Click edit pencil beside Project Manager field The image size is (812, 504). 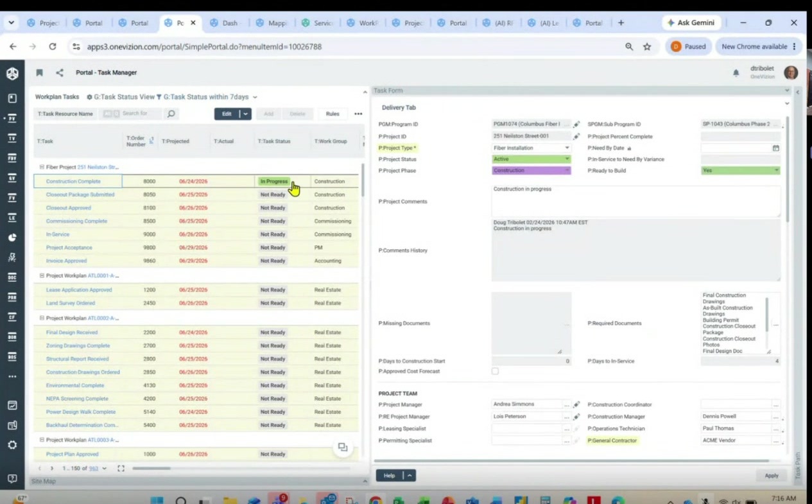pyautogui.click(x=576, y=404)
